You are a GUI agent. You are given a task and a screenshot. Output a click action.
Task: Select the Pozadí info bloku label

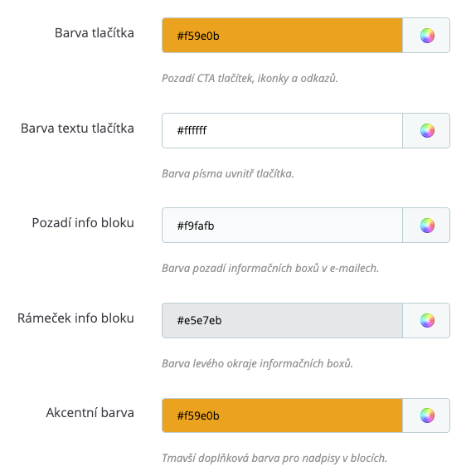click(x=83, y=222)
